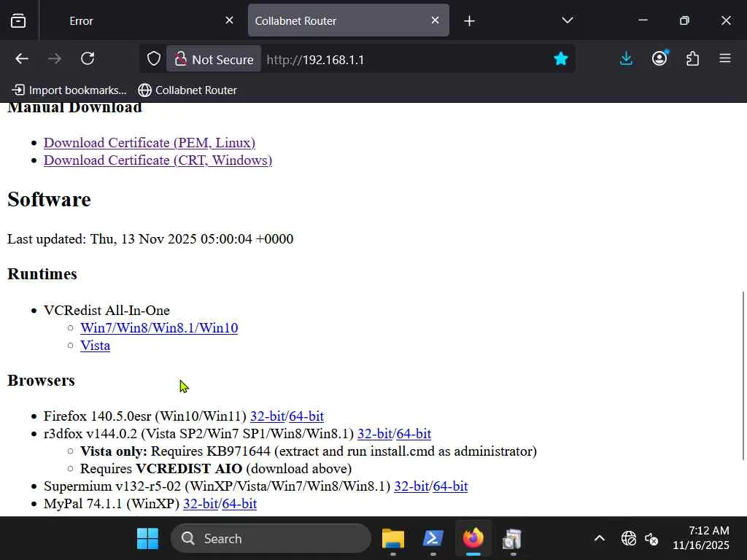The image size is (747, 560).
Task: Open a new tab
Action: [469, 21]
